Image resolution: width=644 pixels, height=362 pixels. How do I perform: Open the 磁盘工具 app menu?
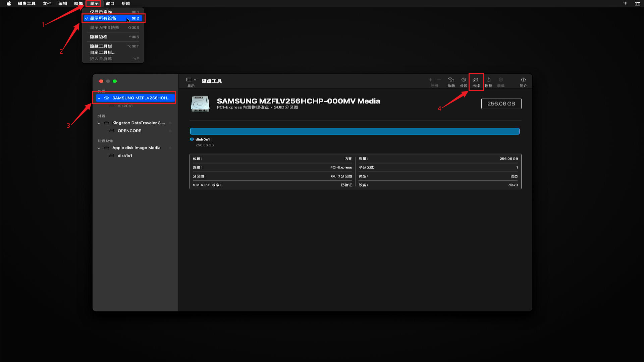[x=26, y=4]
